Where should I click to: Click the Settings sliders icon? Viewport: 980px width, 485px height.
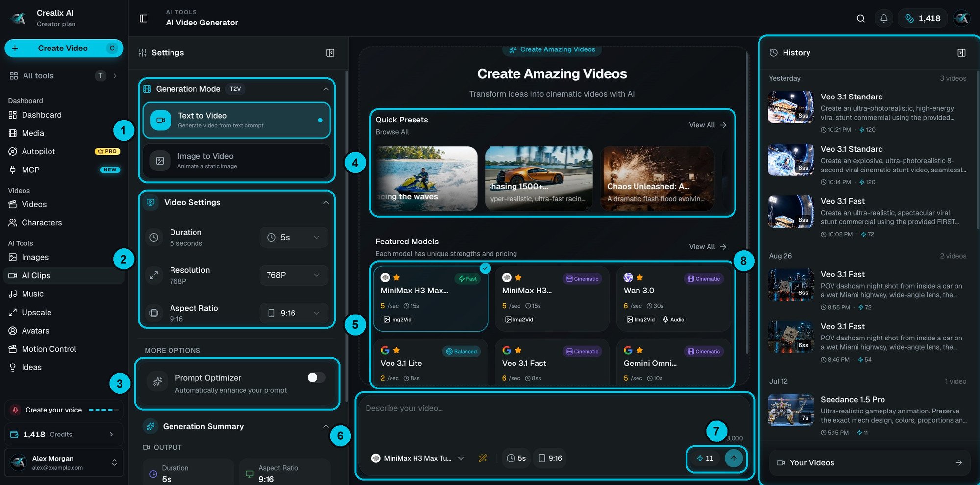(x=143, y=52)
